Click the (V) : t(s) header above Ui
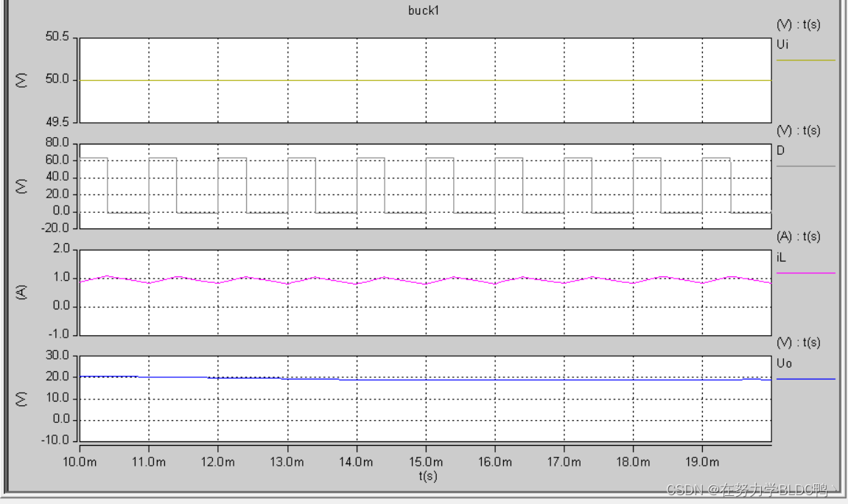Viewport: 848px width, 504px height. pos(798,24)
